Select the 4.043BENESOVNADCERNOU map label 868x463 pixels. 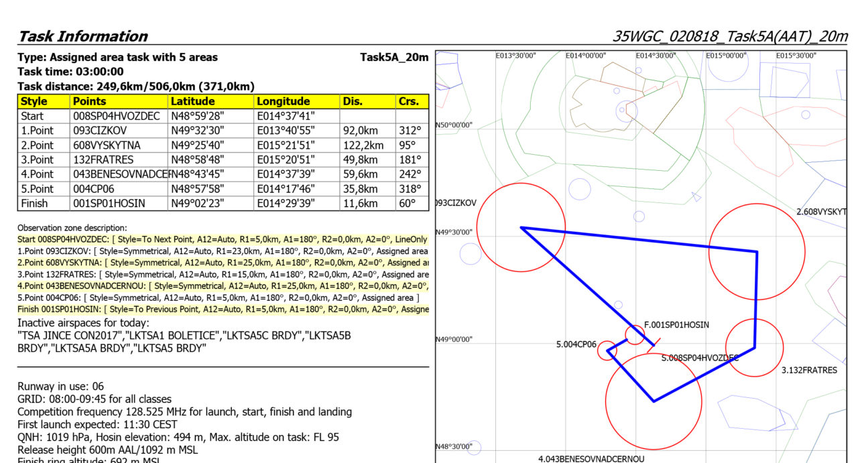(591, 459)
